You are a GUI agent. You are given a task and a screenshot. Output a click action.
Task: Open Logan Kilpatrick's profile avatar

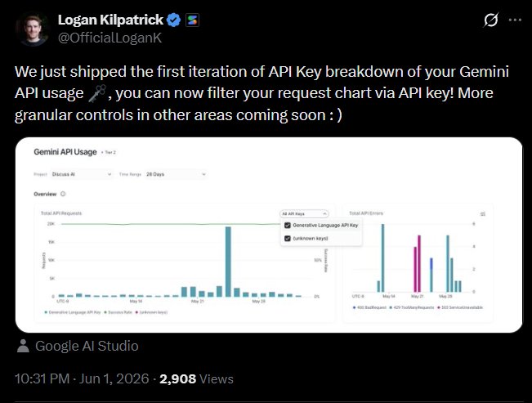click(x=33, y=29)
